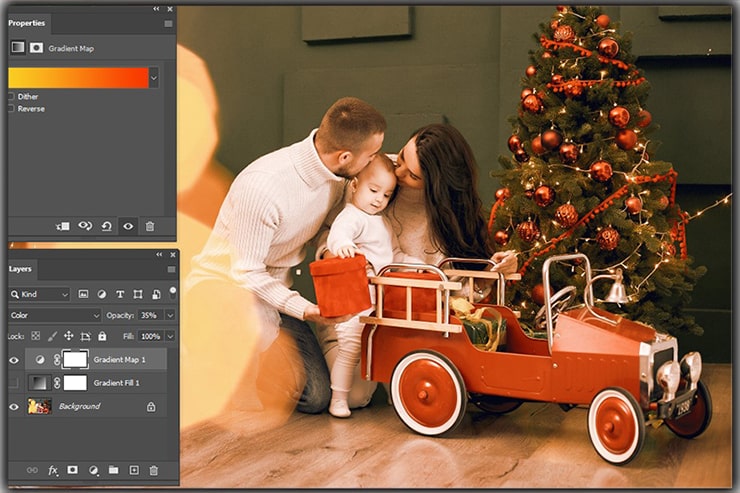Image resolution: width=740 pixels, height=493 pixels.
Task: Click Opacity 35% value field
Action: [x=151, y=315]
